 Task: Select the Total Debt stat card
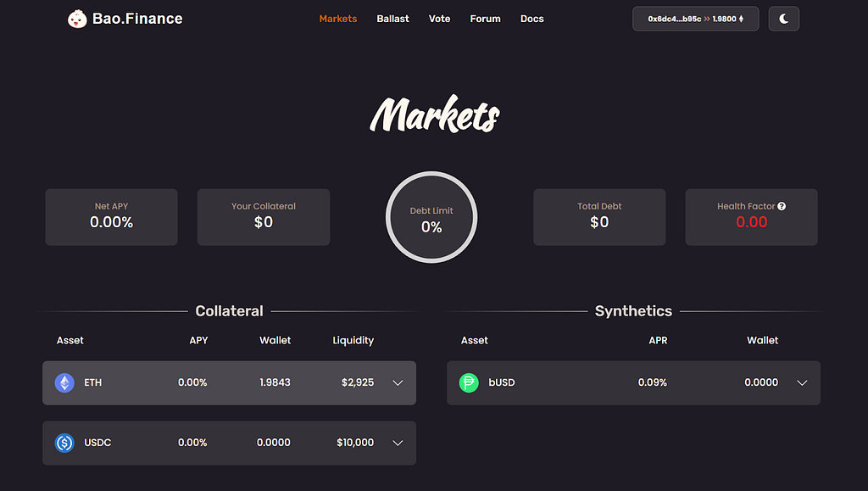point(599,217)
